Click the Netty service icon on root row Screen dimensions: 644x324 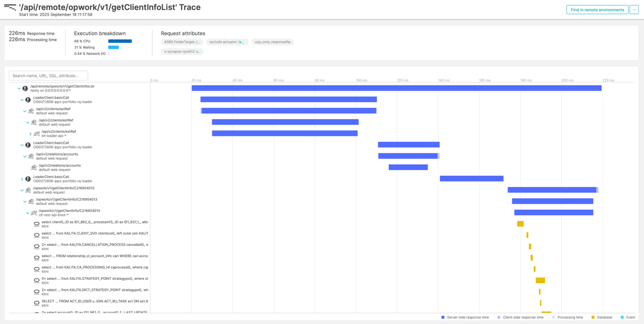(x=25, y=89)
